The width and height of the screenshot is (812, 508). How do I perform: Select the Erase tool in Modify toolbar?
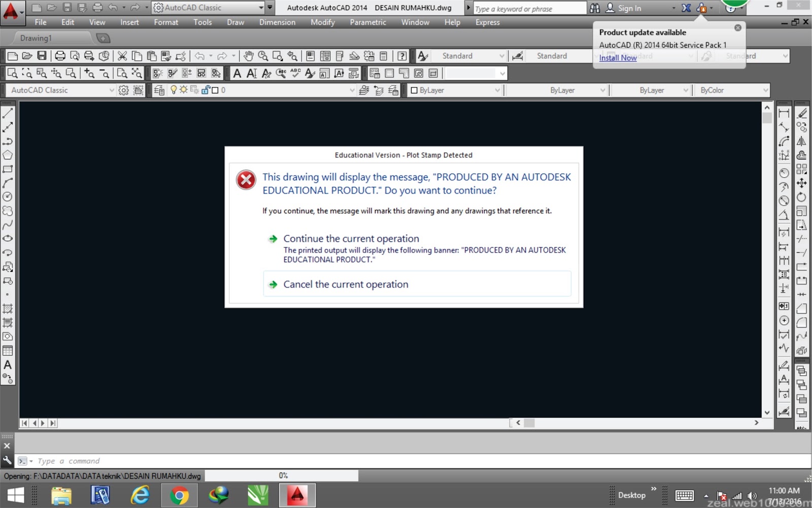(x=802, y=113)
